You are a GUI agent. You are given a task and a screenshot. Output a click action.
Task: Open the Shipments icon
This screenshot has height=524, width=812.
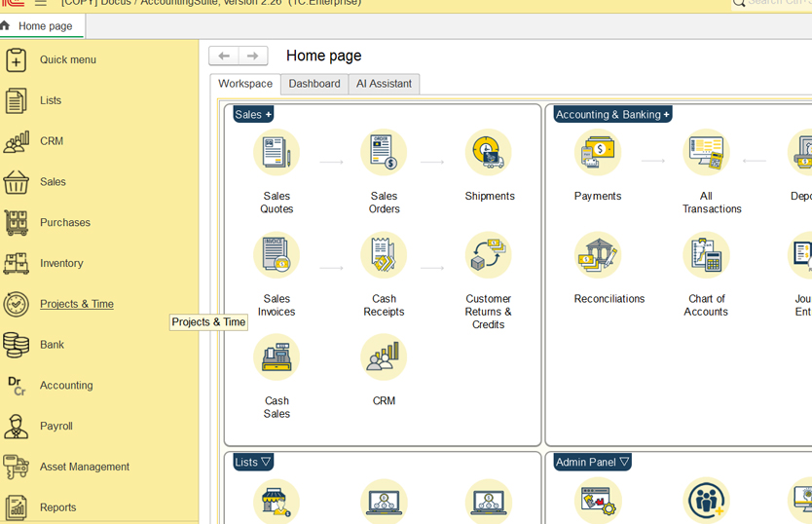click(489, 152)
